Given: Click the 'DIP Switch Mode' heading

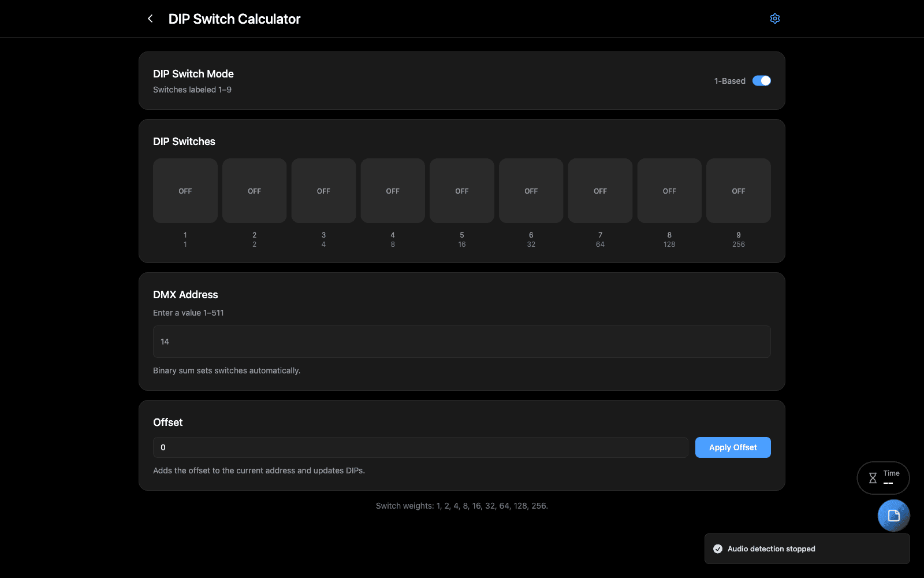Looking at the screenshot, I should 193,74.
